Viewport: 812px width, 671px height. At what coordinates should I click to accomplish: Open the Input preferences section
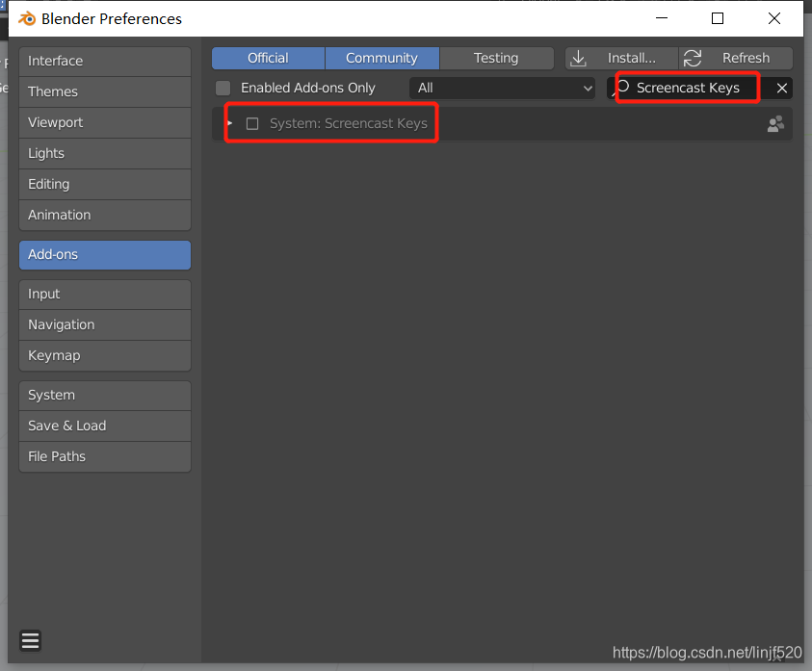(x=105, y=294)
